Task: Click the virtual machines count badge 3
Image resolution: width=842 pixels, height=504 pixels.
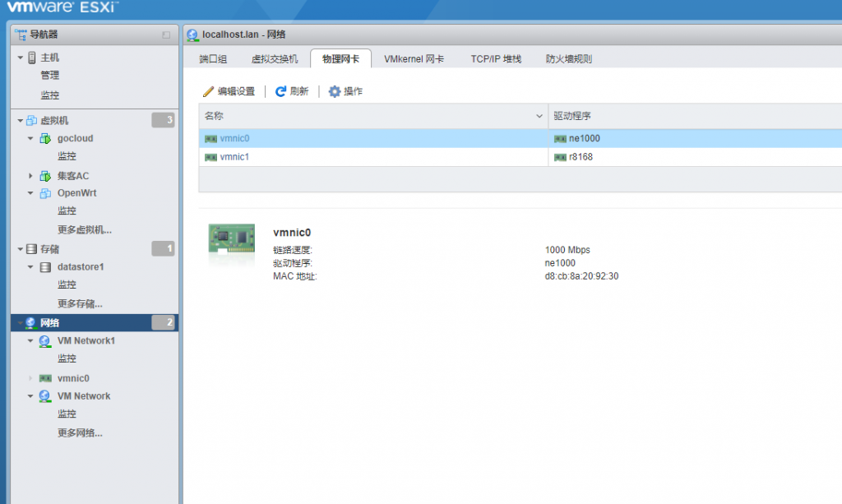Action: pos(164,120)
